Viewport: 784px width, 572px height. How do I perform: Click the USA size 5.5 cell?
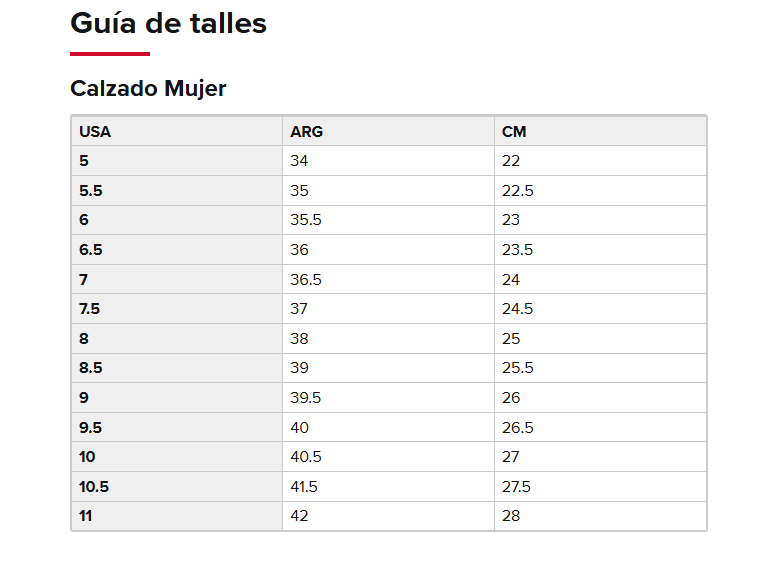177,190
